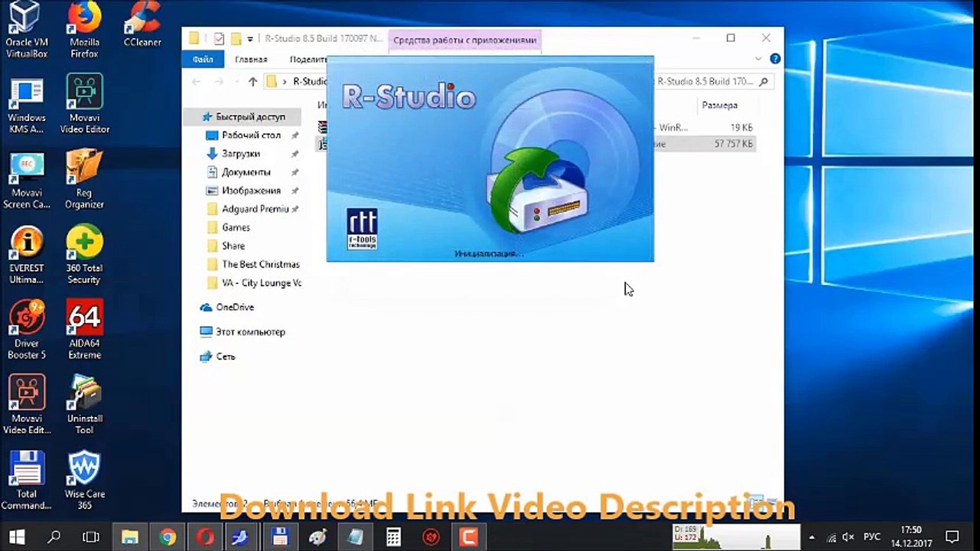The image size is (980, 551).
Task: Sort files by the Размер column header
Action: 719,106
